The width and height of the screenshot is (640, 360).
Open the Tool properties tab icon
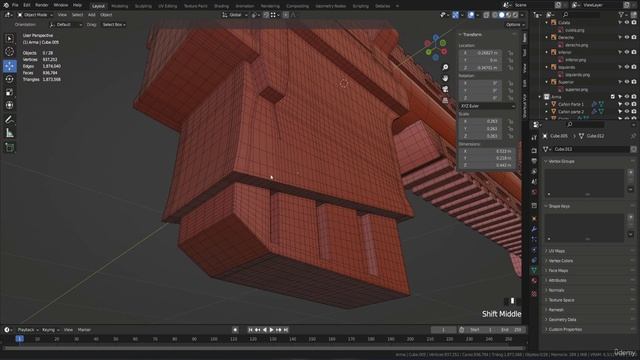(x=534, y=138)
